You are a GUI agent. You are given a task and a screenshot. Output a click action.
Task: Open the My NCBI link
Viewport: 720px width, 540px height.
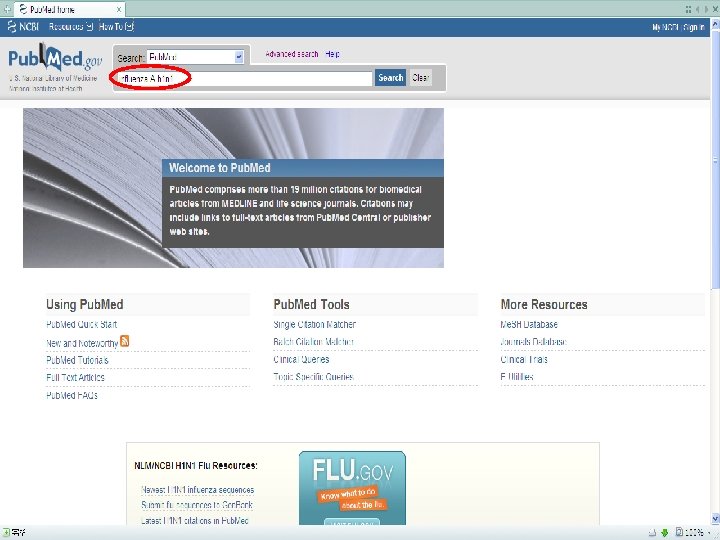(x=665, y=28)
